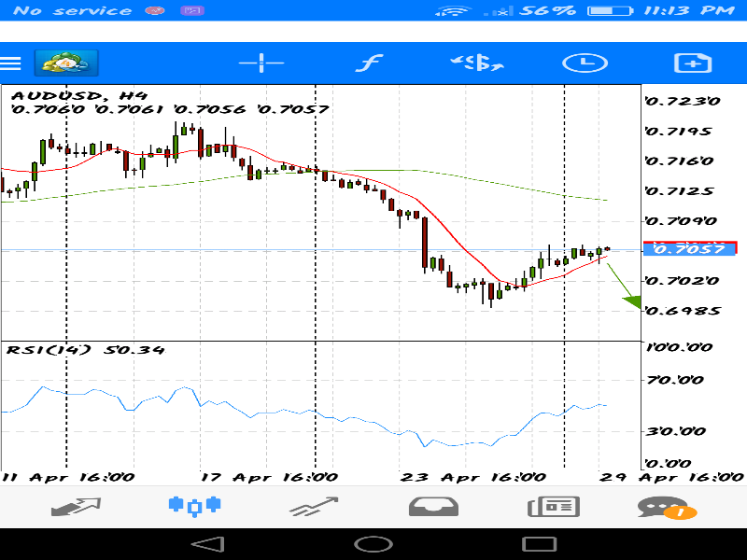
Task: Open Chat messages with notification badge
Action: click(667, 508)
